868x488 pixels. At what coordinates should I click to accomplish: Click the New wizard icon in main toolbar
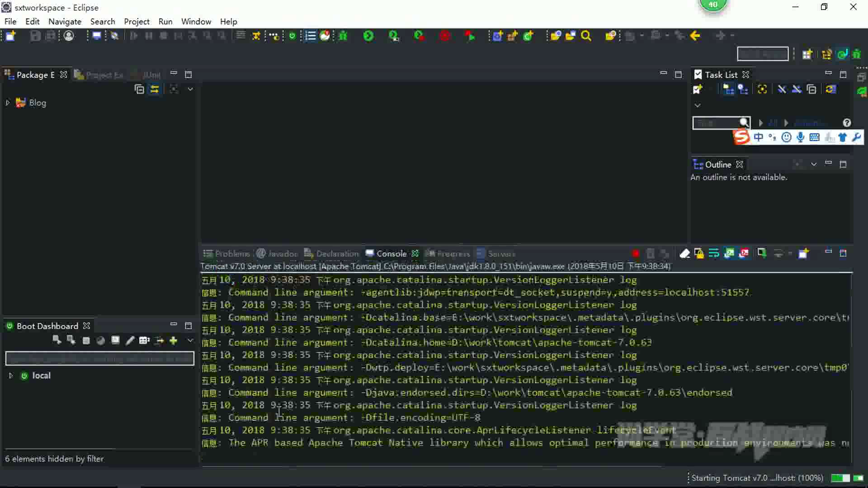[10, 36]
